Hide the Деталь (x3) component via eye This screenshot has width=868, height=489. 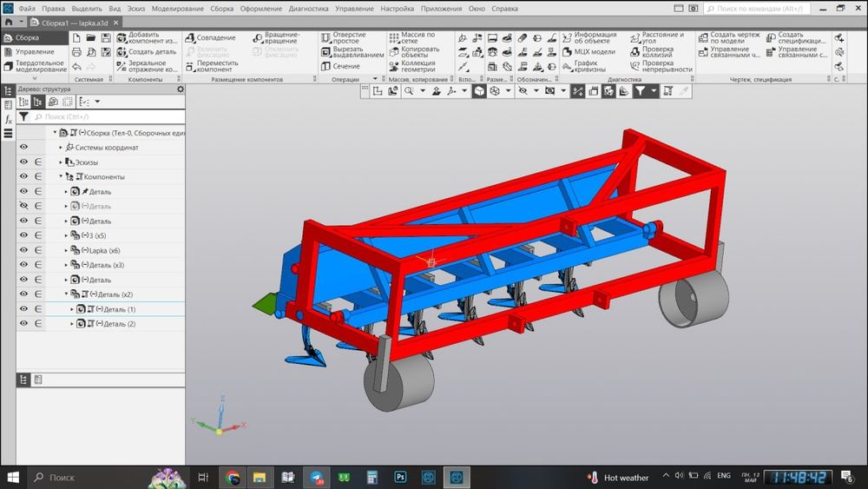[x=23, y=265]
